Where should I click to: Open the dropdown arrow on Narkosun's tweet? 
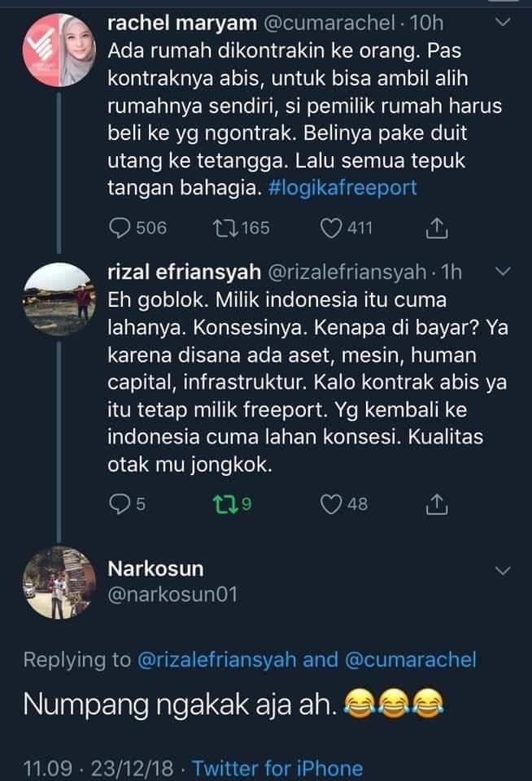tap(502, 569)
